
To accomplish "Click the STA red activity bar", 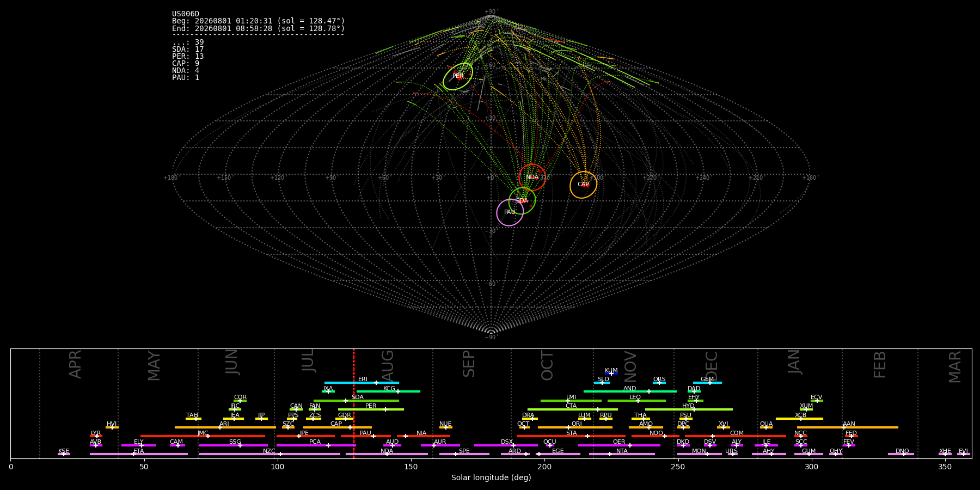I will pos(571,436).
